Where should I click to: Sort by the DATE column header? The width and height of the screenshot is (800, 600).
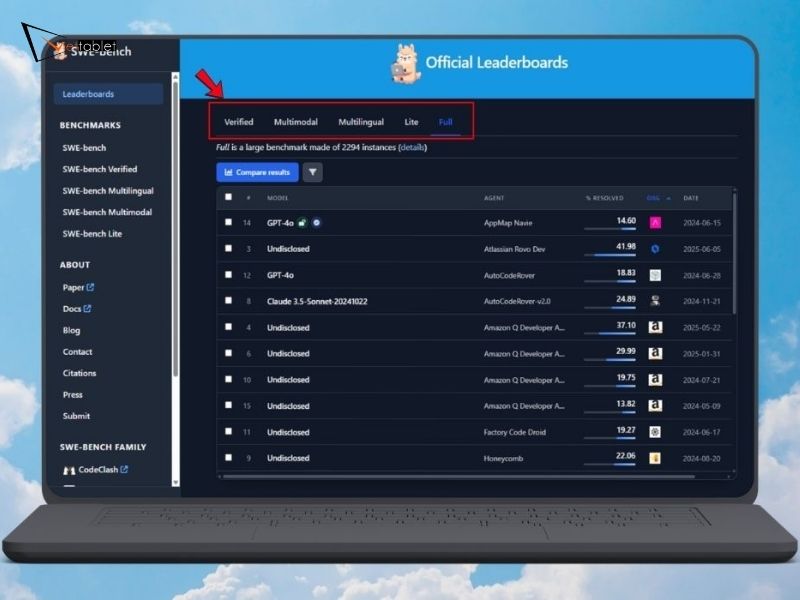[x=691, y=198]
